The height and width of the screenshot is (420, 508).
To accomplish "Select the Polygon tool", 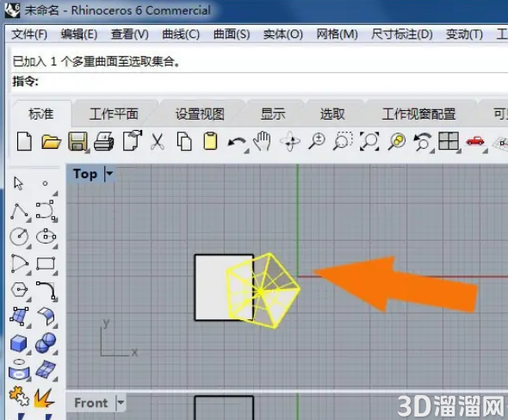I will [19, 289].
